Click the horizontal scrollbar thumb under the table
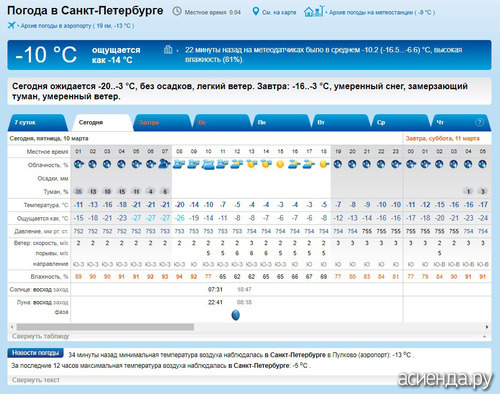Screen dimensions: 500x394 pyautogui.click(x=105, y=327)
